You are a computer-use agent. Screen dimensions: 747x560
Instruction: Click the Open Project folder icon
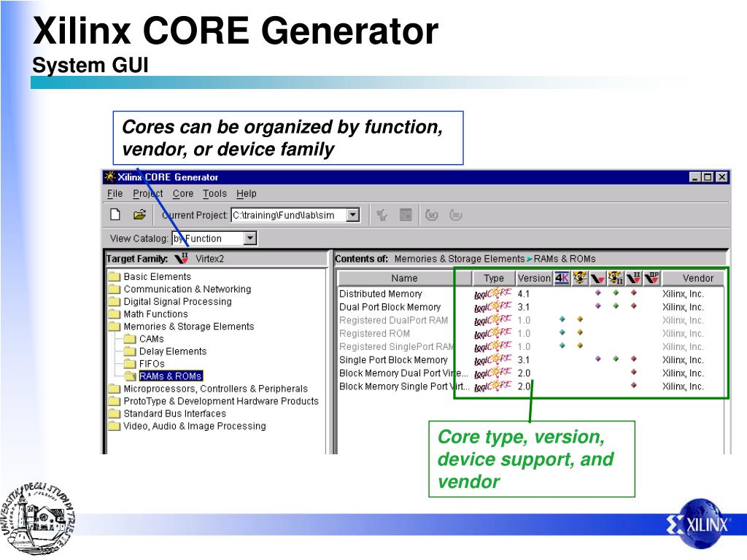coord(139,215)
